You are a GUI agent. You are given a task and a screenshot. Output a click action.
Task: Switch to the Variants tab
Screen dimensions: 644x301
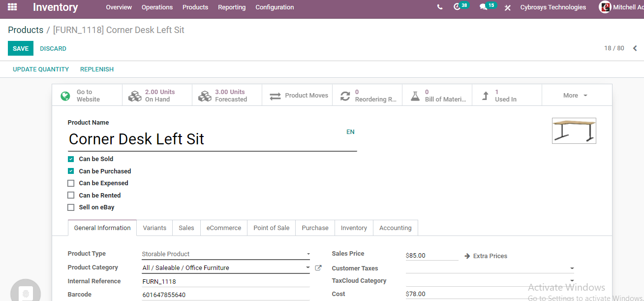pyautogui.click(x=154, y=228)
